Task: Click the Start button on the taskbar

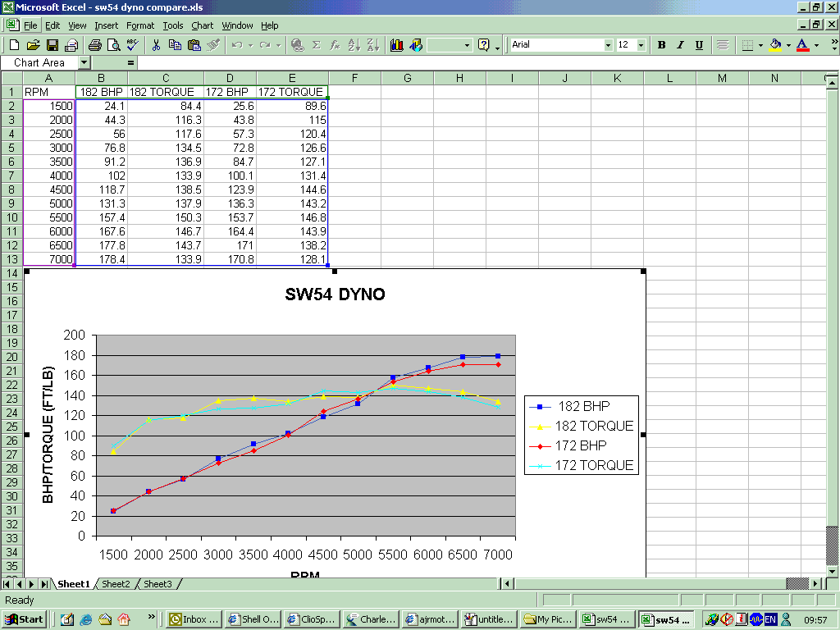Action: (25, 619)
